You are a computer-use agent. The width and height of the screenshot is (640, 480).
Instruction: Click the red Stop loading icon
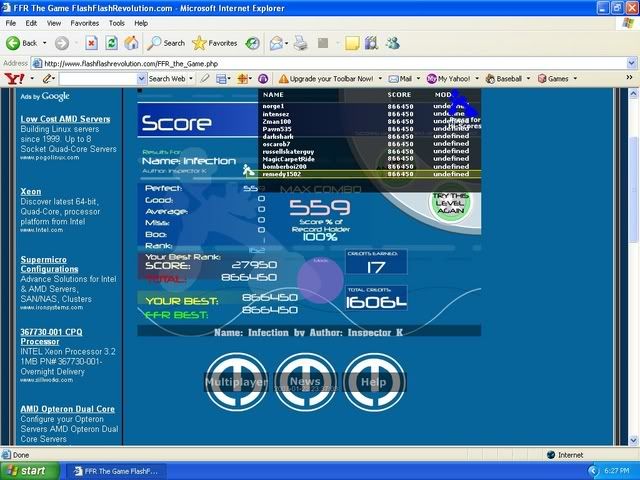[91, 43]
